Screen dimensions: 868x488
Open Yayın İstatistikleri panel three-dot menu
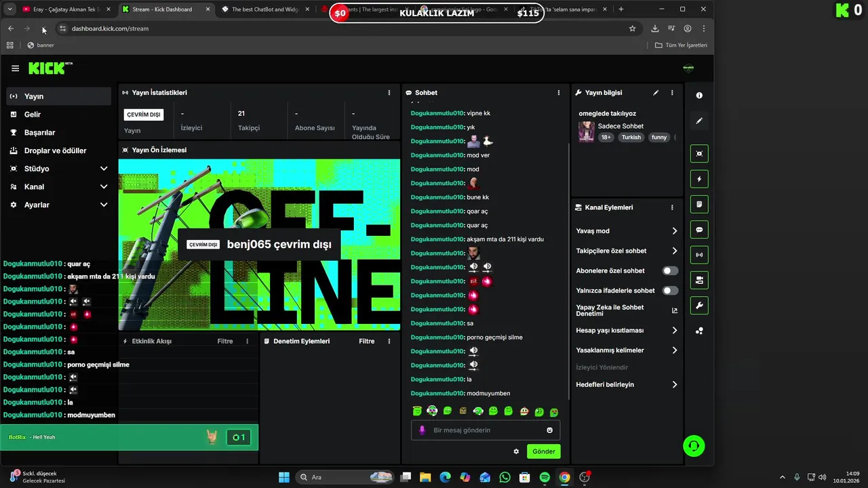pos(389,93)
